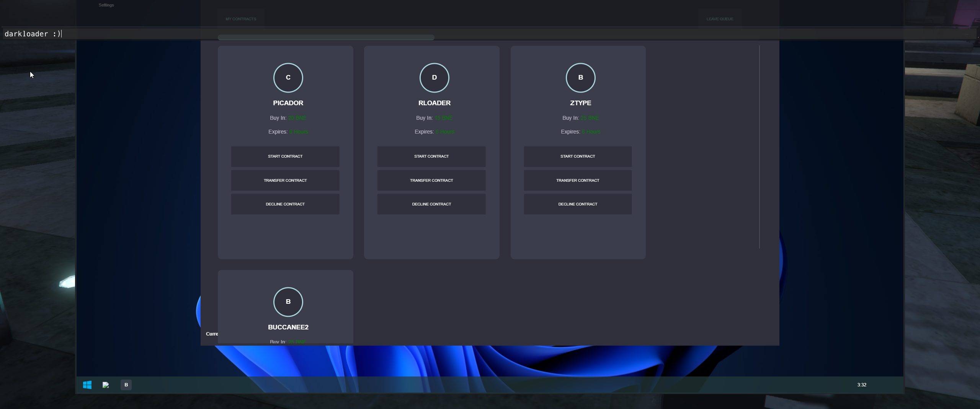Transfer the RLOADER contract

431,180
